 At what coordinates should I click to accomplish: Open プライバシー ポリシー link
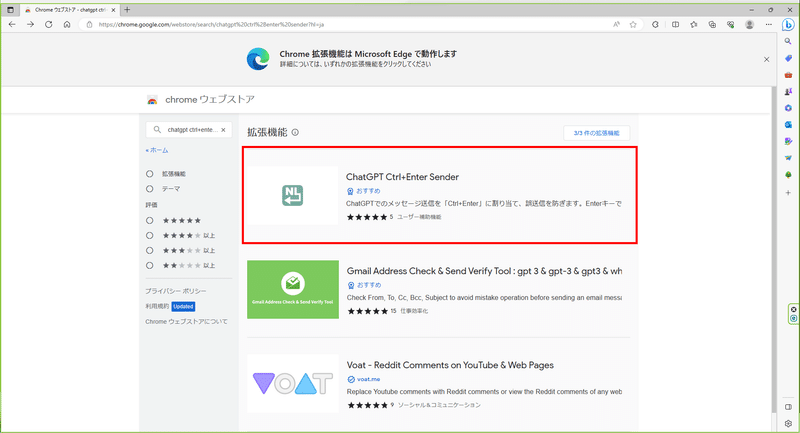tap(176, 291)
